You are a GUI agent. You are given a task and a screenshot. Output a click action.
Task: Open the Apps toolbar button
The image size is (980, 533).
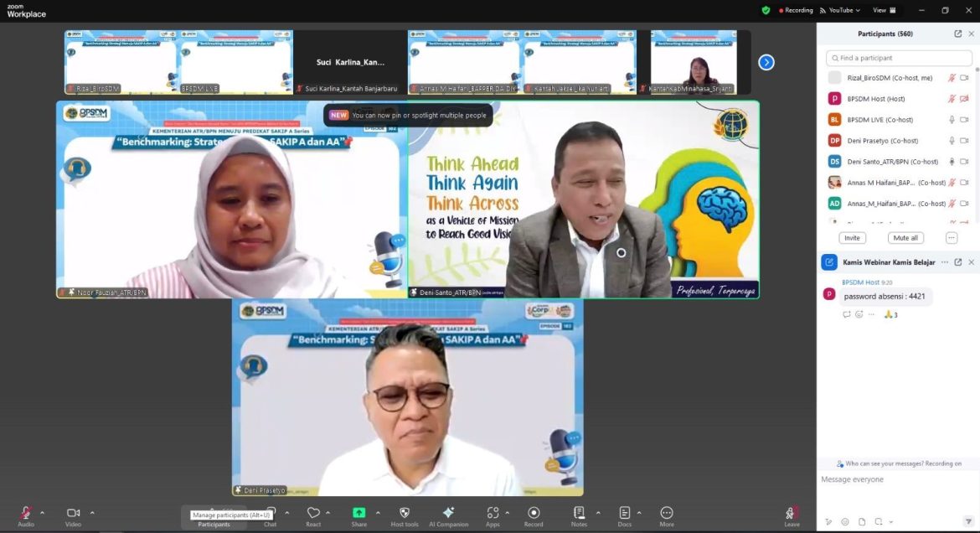tap(493, 516)
